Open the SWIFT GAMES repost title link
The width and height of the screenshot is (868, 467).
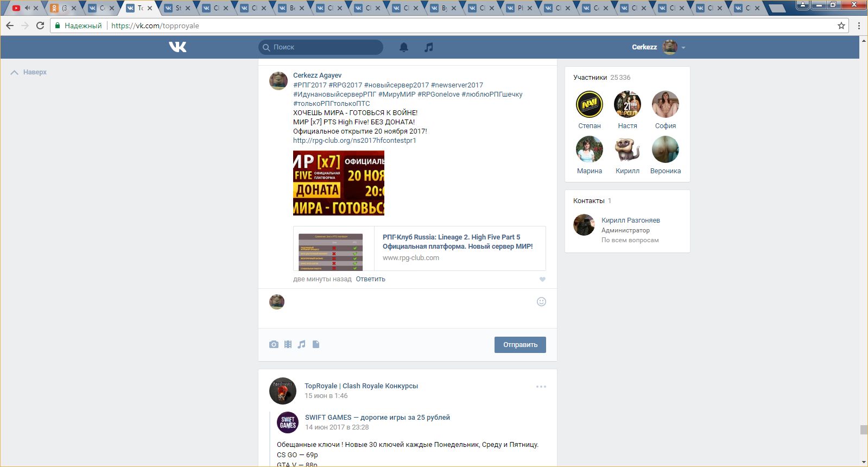coord(377,418)
